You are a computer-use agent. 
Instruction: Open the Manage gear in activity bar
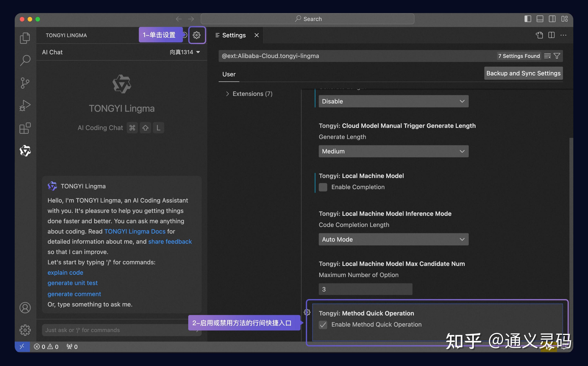[25, 330]
